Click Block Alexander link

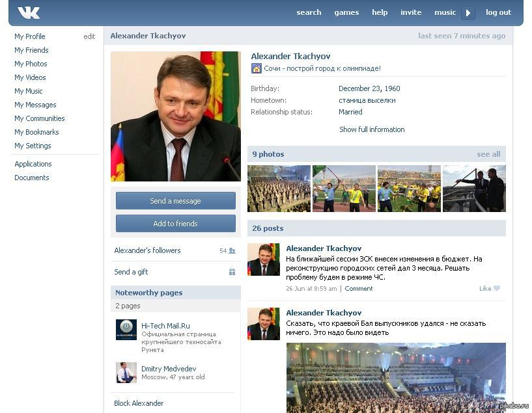click(x=139, y=403)
